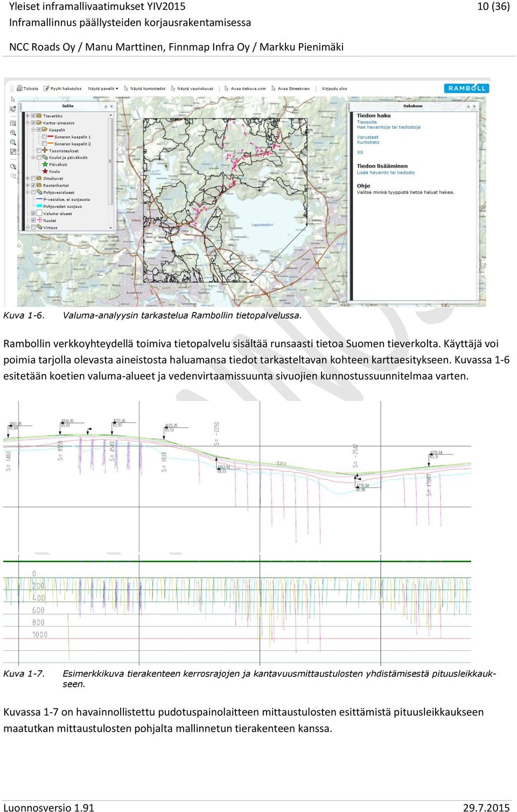Click red Soneran kaapelit 1 swatch

pos(51,136)
